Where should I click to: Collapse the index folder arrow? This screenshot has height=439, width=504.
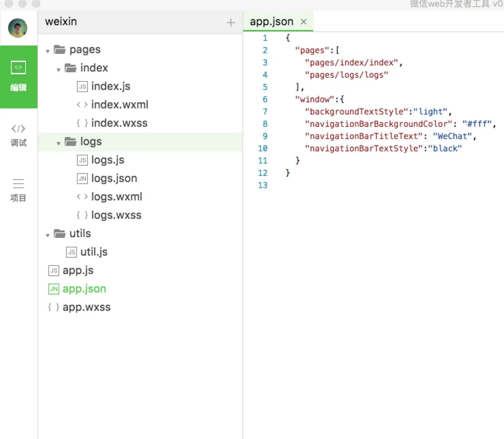[x=59, y=70]
